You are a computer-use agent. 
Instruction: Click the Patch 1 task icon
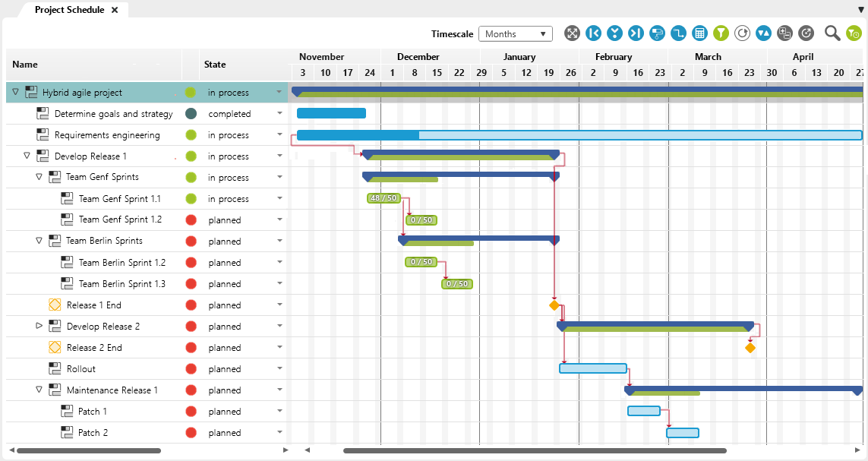coord(67,411)
